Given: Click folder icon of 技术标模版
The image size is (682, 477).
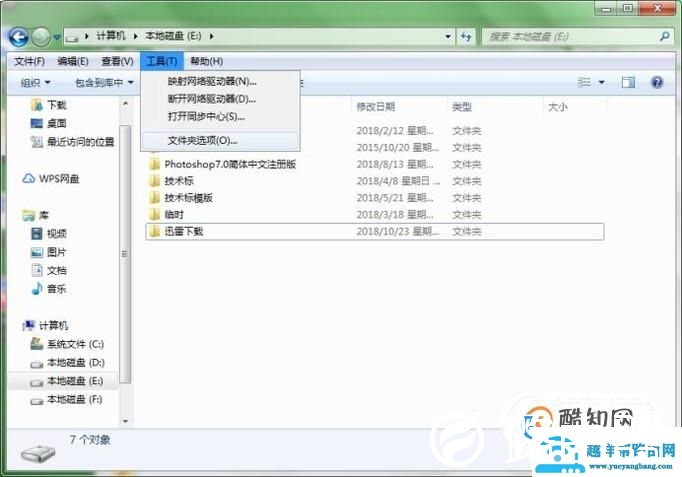Looking at the screenshot, I should click(x=154, y=198).
